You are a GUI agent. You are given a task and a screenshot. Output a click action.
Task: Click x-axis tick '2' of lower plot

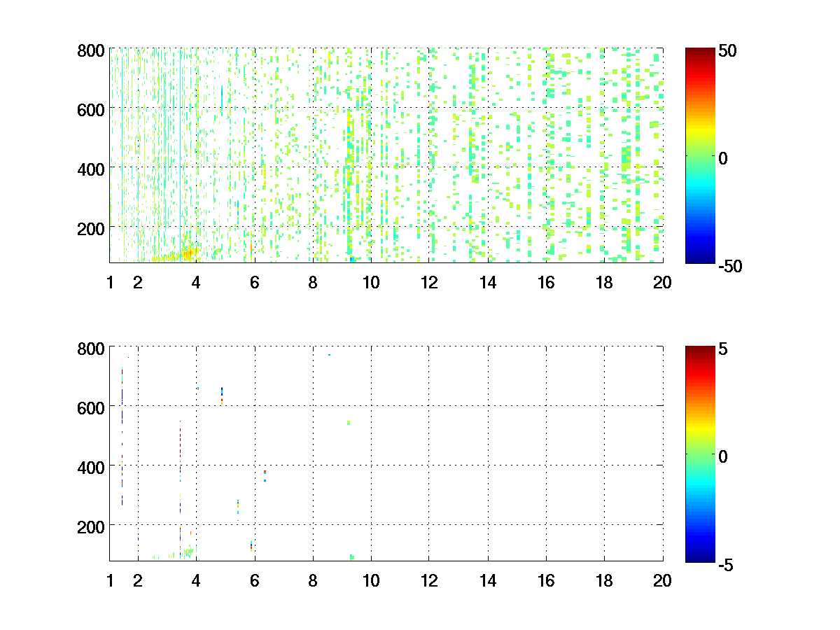pos(138,580)
